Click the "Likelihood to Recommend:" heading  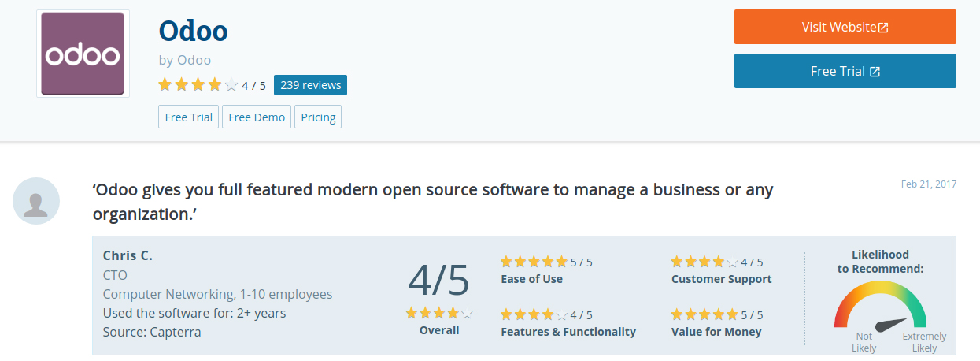pyautogui.click(x=880, y=262)
